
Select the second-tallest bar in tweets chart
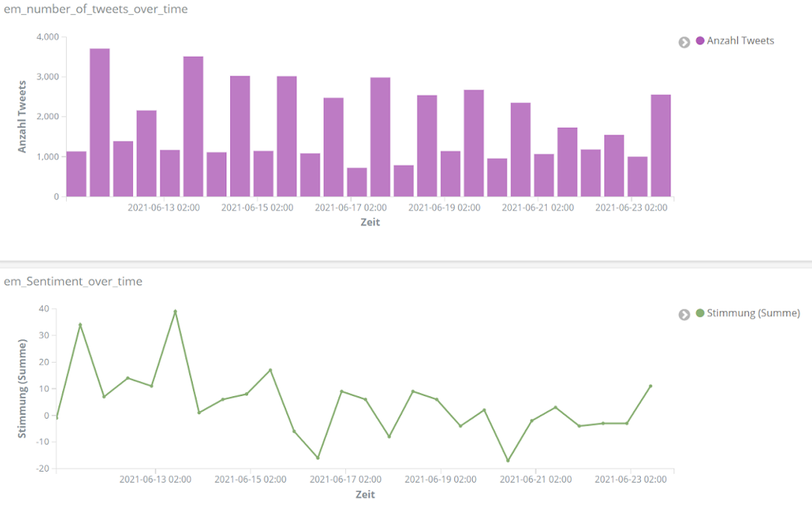pos(193,127)
